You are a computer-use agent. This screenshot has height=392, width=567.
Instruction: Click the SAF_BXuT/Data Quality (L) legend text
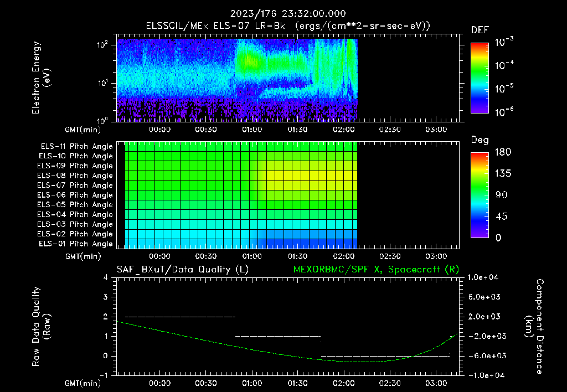coord(183,270)
